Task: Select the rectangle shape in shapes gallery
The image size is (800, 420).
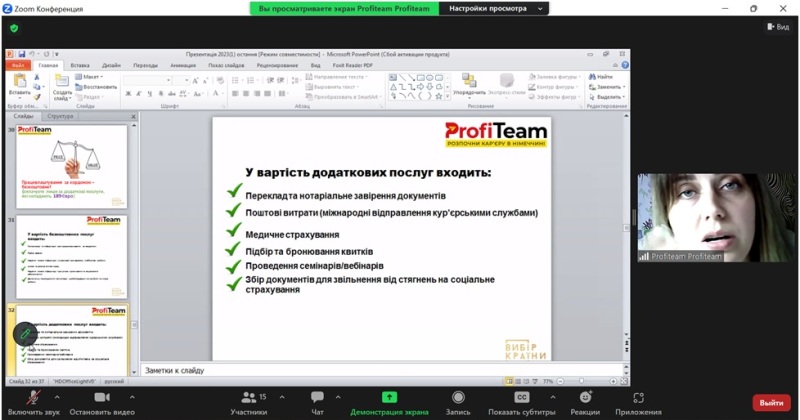Action: [421, 78]
